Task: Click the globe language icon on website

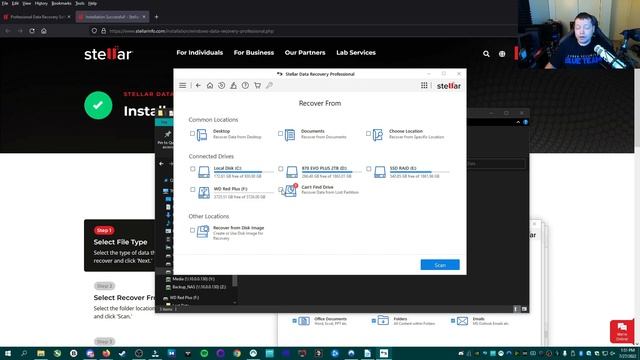Action: (x=502, y=53)
